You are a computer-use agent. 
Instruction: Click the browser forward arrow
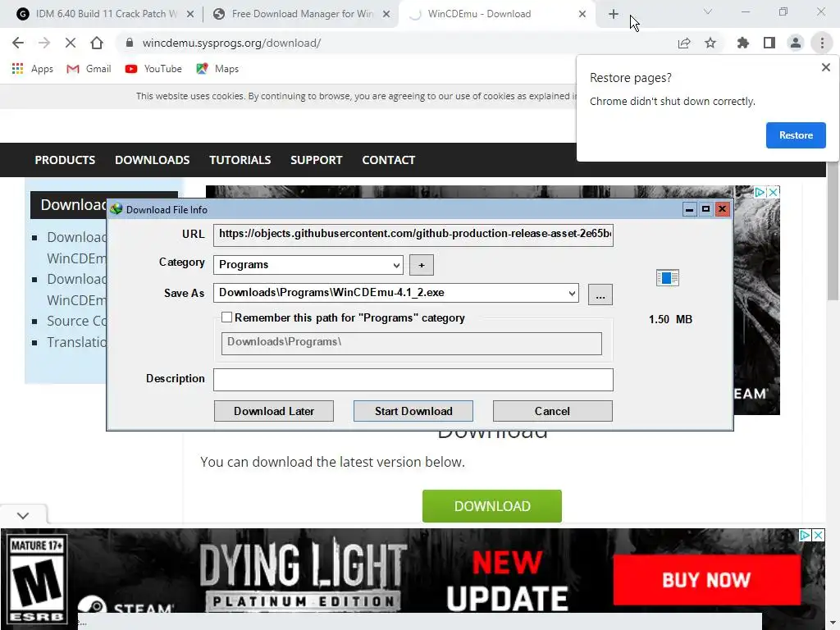click(x=44, y=43)
